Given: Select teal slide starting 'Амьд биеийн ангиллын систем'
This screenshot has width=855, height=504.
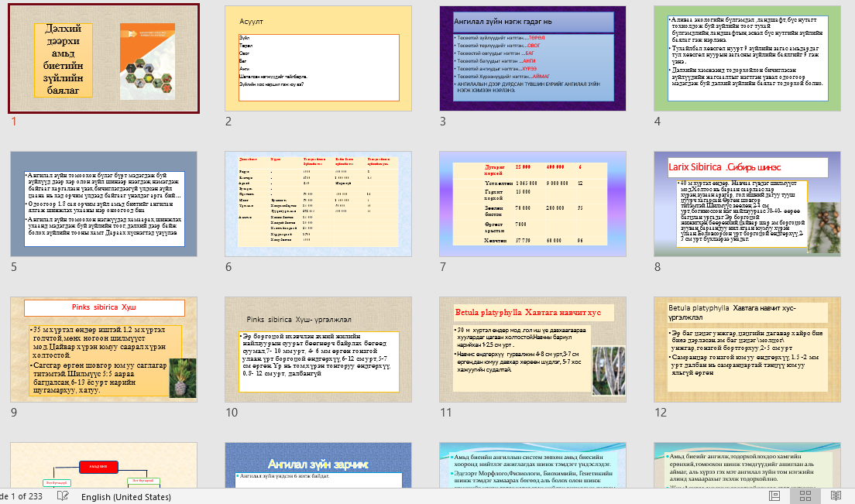Looking at the screenshot, I should pyautogui.click(x=533, y=465).
